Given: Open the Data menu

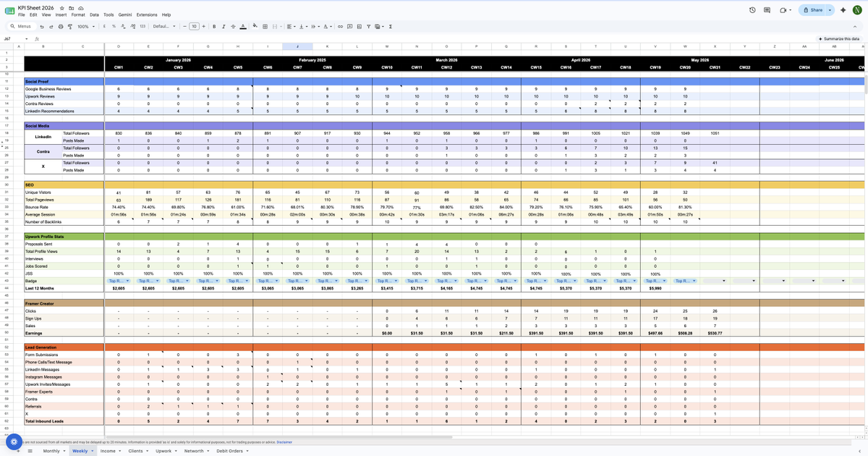Looking at the screenshot, I should 94,14.
